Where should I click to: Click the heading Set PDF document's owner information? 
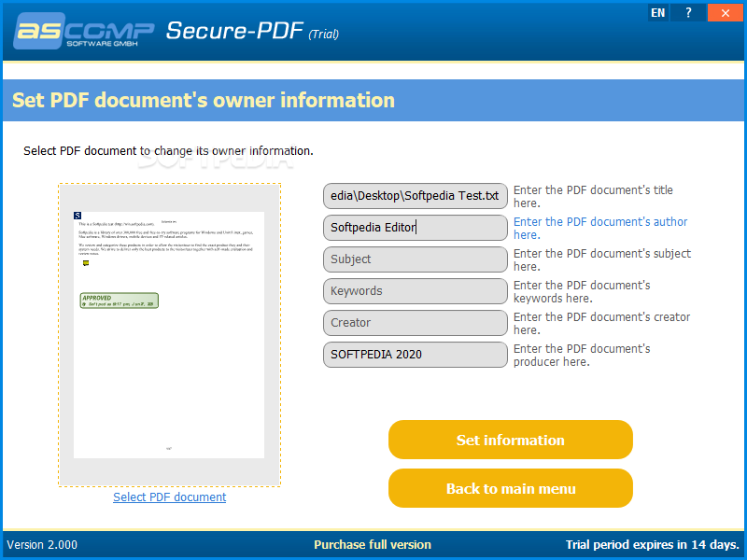(x=204, y=100)
